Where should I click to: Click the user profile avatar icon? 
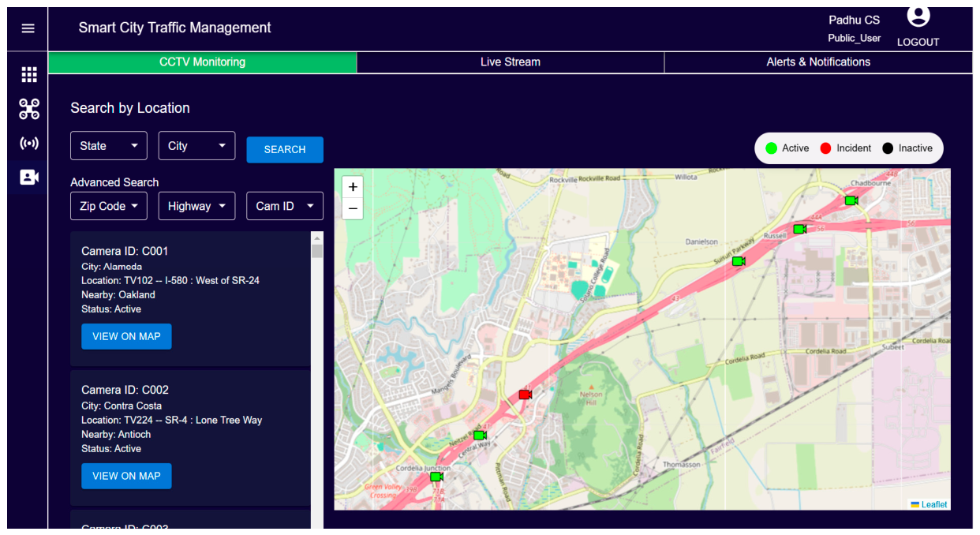point(918,16)
